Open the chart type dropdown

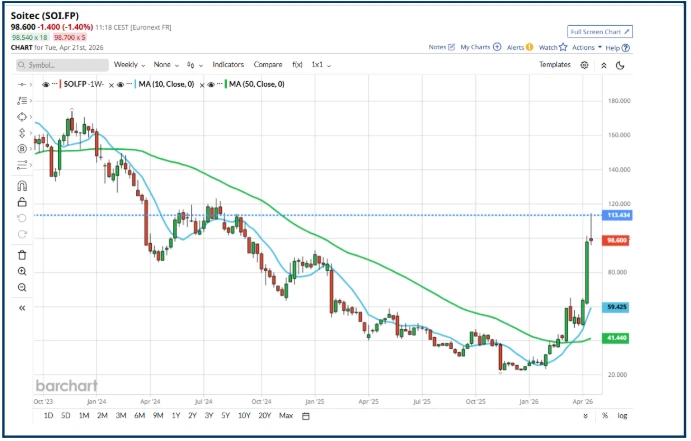(194, 65)
